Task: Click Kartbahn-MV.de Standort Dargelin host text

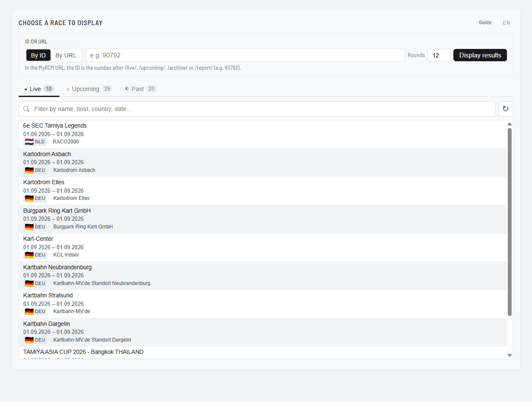Action: [92, 340]
